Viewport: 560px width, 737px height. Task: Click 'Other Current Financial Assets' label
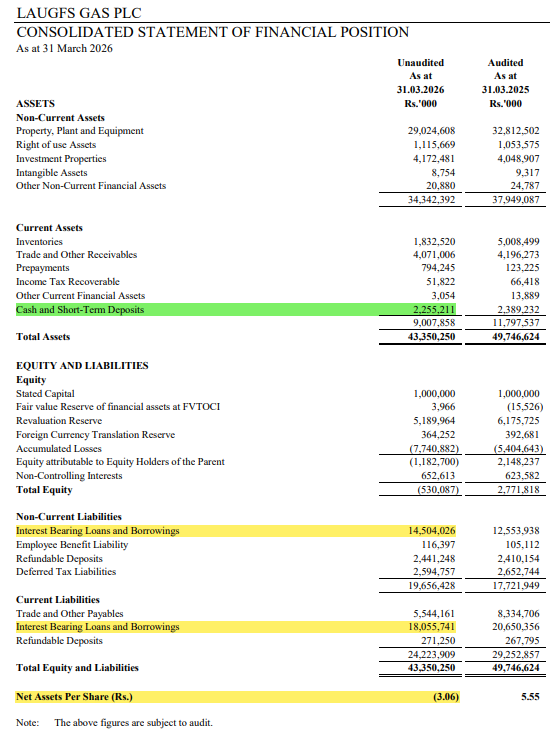[x=80, y=296]
